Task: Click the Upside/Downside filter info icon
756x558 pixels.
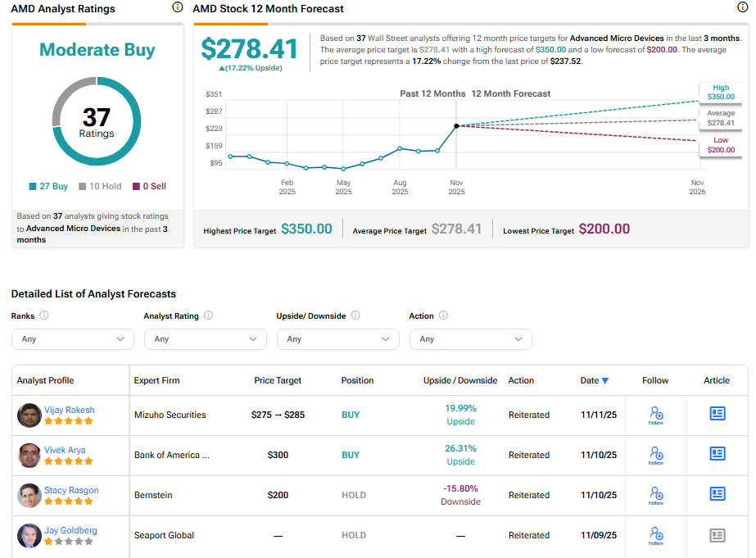Action: [355, 315]
